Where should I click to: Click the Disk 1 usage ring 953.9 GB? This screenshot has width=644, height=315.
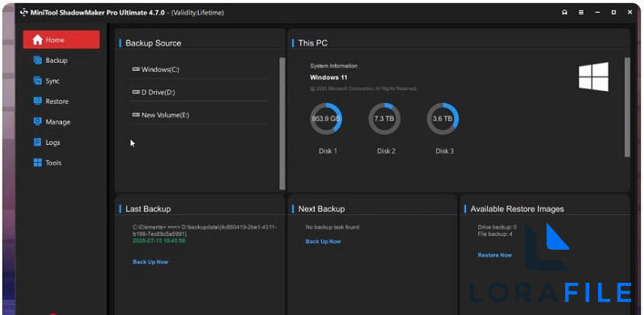pos(326,119)
